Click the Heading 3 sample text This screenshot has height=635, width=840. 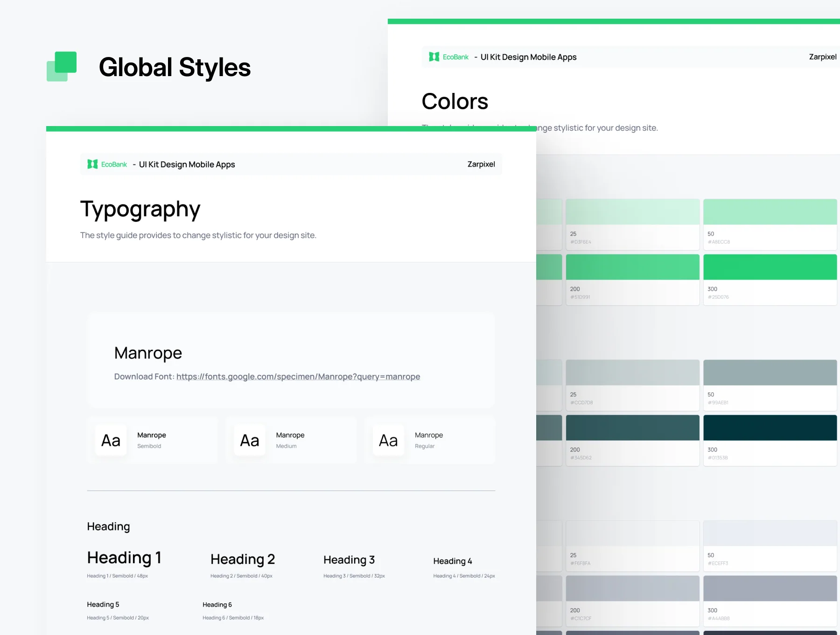(x=349, y=560)
